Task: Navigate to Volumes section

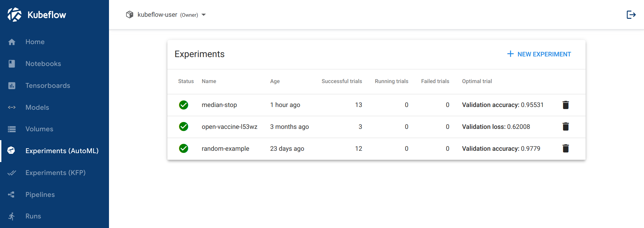Action: click(39, 129)
